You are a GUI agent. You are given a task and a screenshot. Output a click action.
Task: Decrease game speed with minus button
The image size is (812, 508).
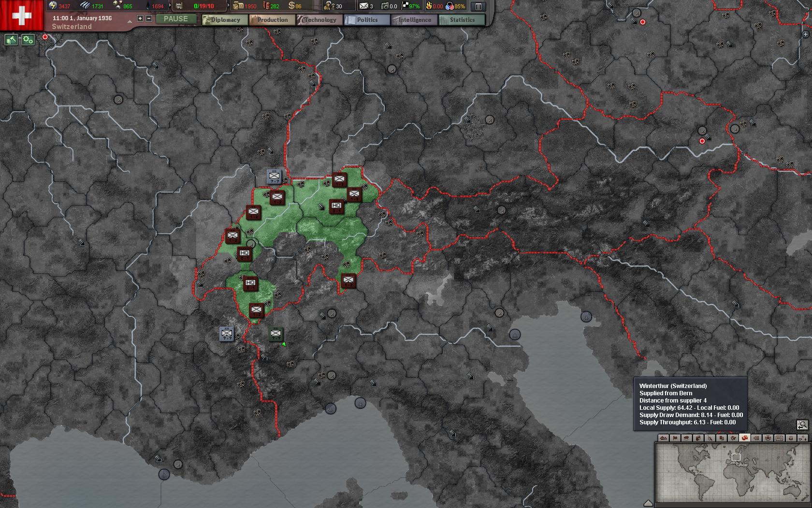click(149, 18)
